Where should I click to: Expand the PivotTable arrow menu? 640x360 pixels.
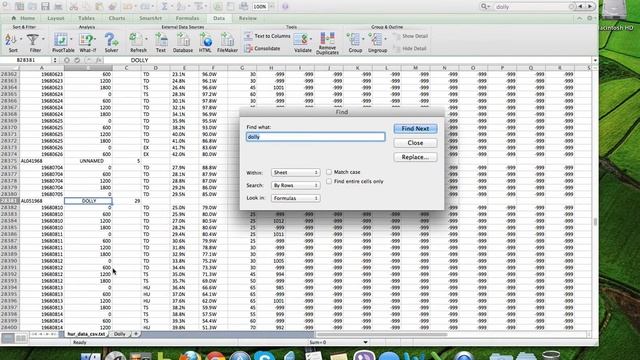[71, 40]
